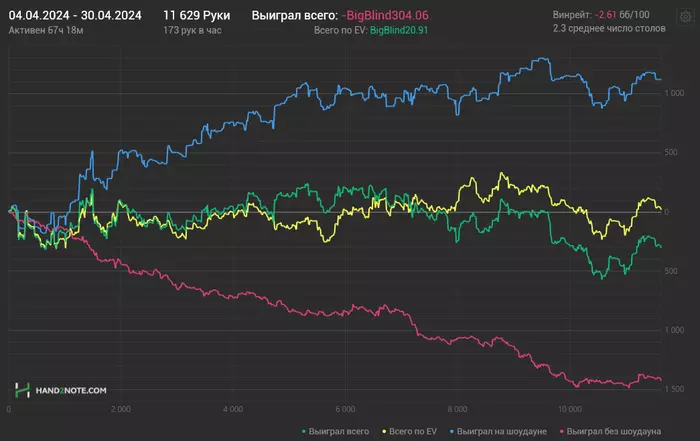Toggle the 'Выиграл без шоудауна' legend series
The width and height of the screenshot is (700, 441).
(610, 432)
